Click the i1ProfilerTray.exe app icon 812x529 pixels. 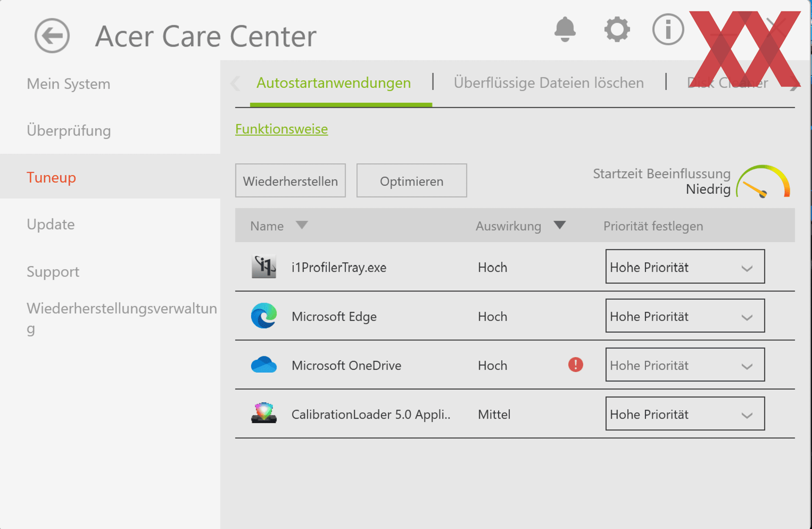(264, 267)
